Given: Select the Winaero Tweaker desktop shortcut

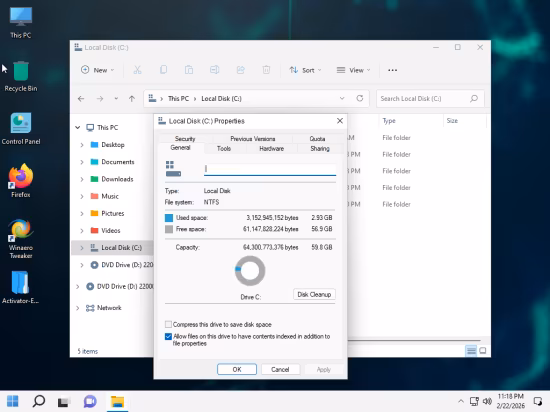Looking at the screenshot, I should (21, 239).
